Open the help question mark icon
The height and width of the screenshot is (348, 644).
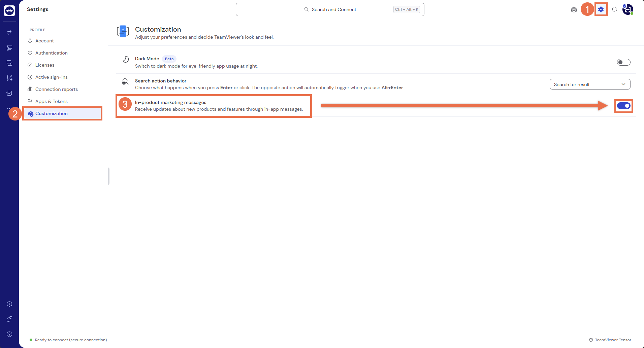(9, 334)
